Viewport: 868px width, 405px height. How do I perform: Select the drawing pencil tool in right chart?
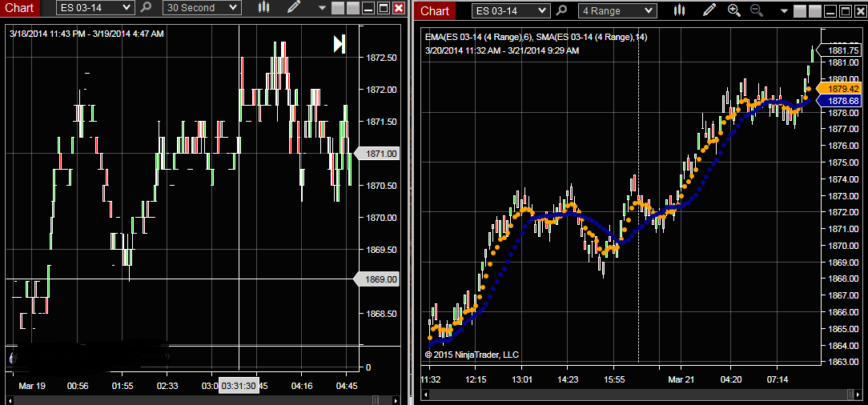click(709, 10)
